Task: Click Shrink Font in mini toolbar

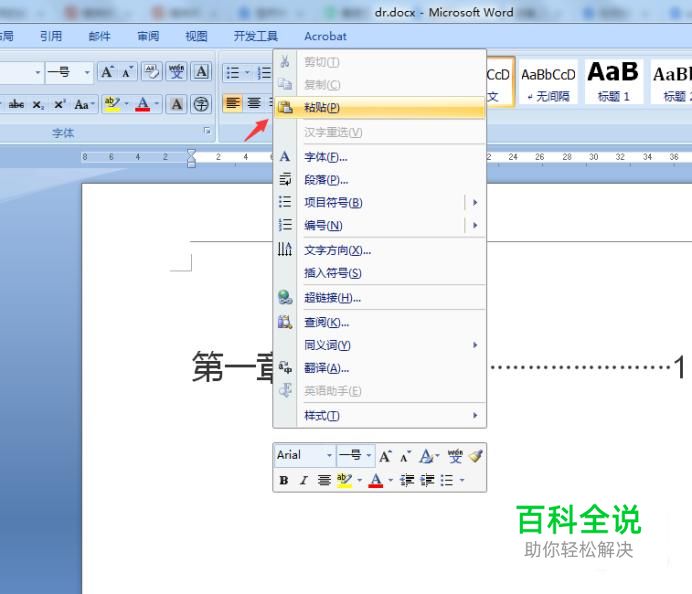Action: point(406,456)
